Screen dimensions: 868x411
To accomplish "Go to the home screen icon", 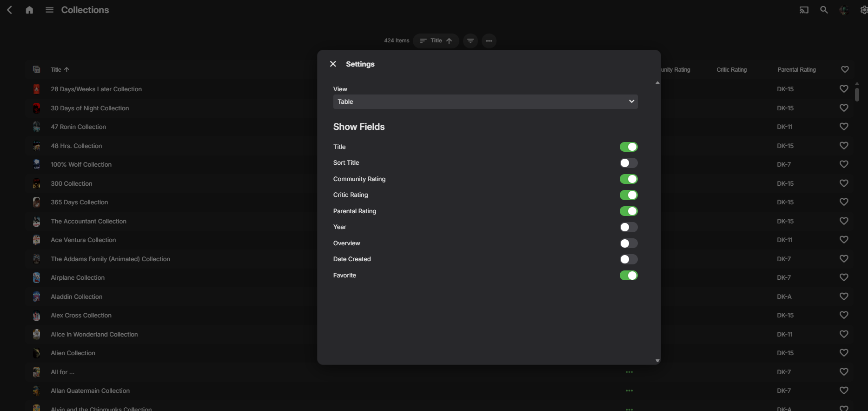I will pos(29,10).
